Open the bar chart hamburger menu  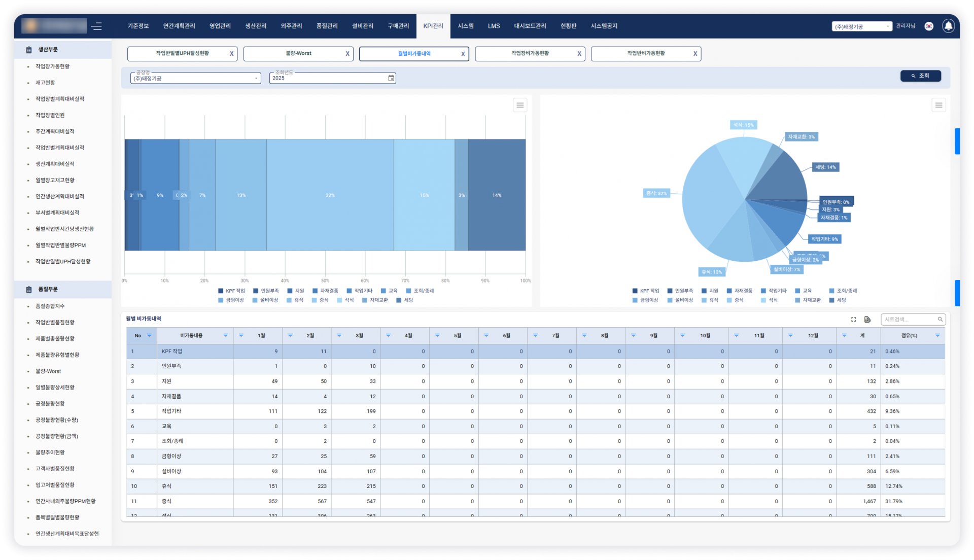520,105
